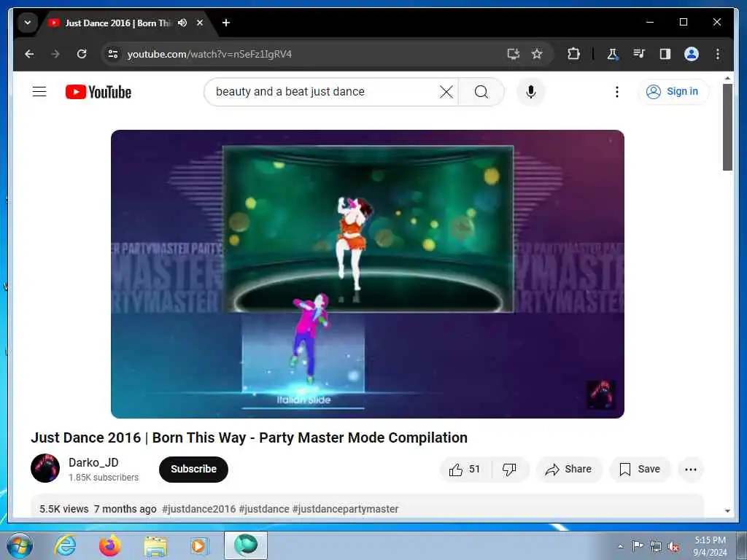Open the Chrome three-dot menu
This screenshot has height=560, width=747.
718,54
